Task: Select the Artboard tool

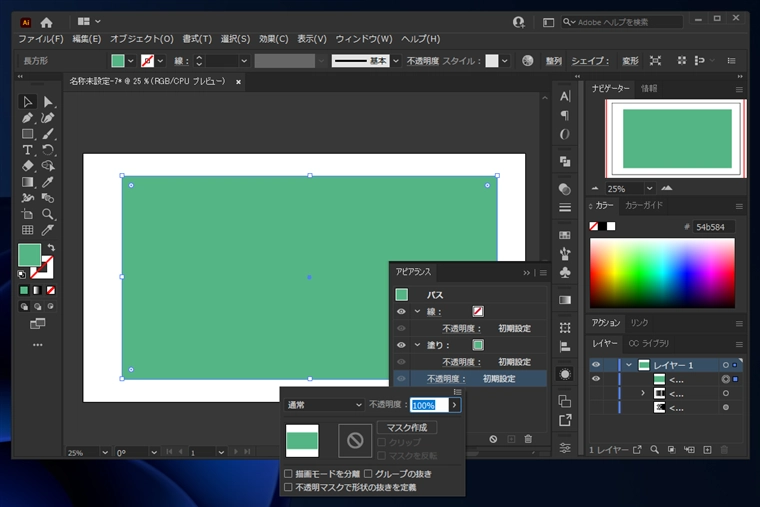Action: 27,214
